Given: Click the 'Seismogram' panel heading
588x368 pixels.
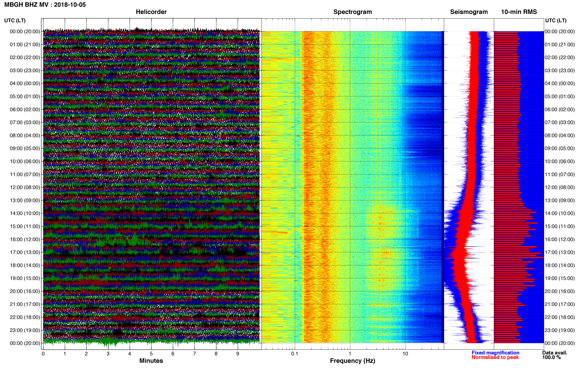Looking at the screenshot, I should pyautogui.click(x=469, y=12).
